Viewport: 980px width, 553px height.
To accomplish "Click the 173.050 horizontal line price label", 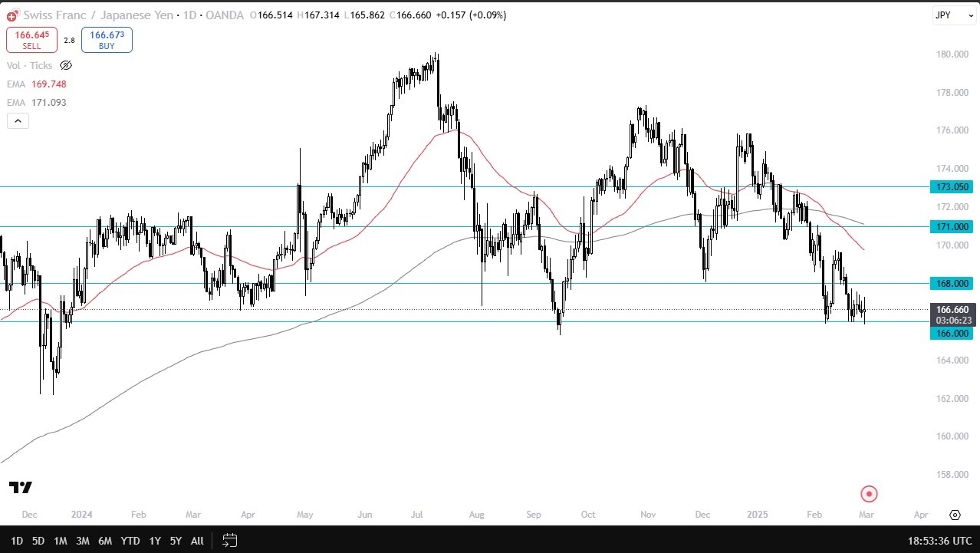I will (x=952, y=186).
